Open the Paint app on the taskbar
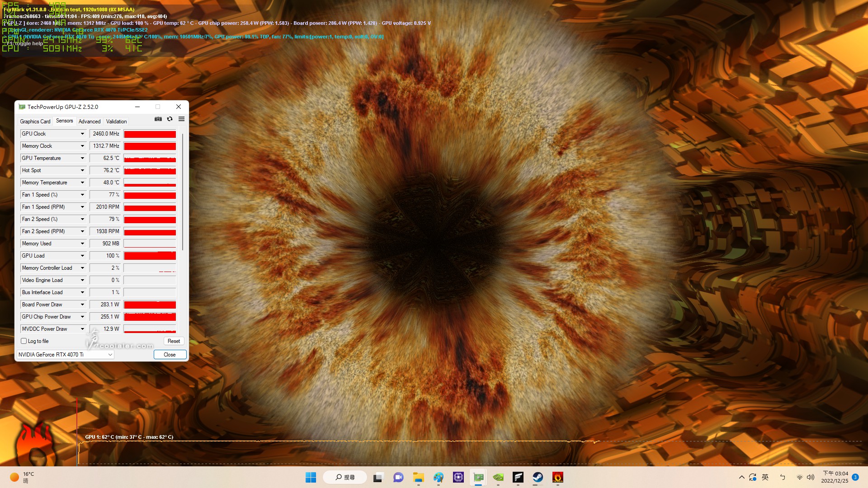The width and height of the screenshot is (868, 488). [x=438, y=477]
